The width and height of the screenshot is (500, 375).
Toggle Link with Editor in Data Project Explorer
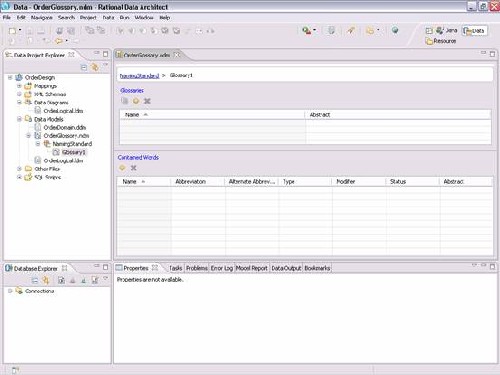[x=95, y=67]
